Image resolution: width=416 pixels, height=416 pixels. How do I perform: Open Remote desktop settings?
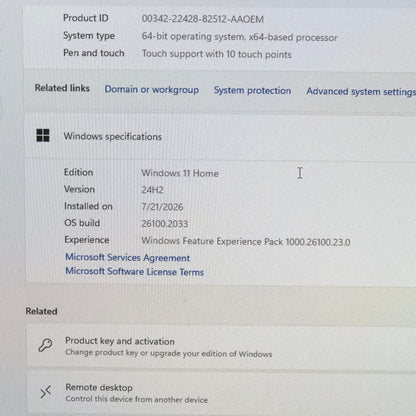(221, 393)
